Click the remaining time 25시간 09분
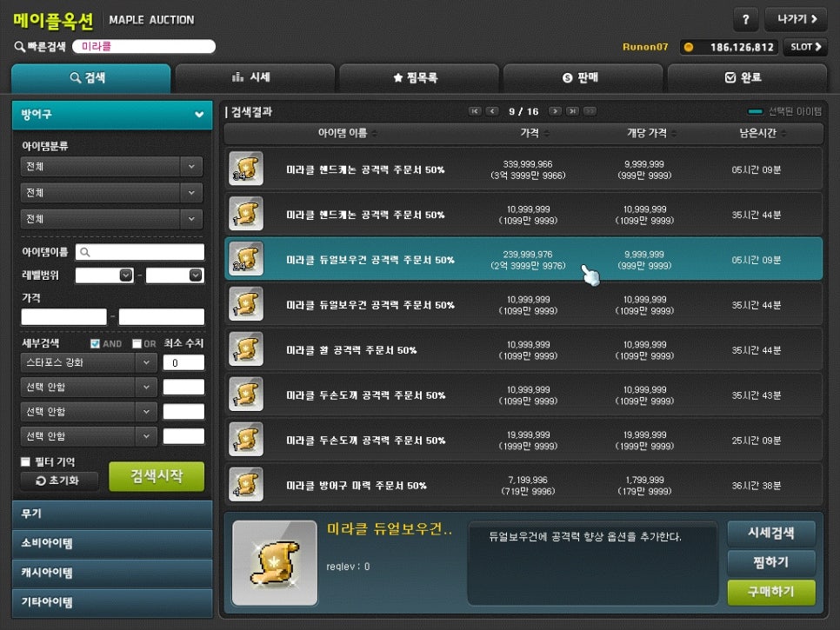840x630 pixels. point(757,441)
